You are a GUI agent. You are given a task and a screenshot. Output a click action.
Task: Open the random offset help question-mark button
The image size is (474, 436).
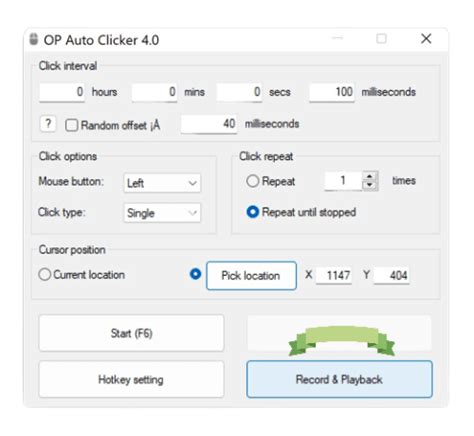tap(48, 124)
